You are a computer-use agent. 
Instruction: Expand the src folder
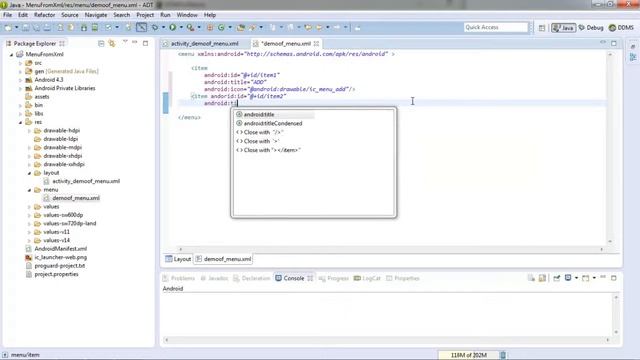[x=20, y=63]
